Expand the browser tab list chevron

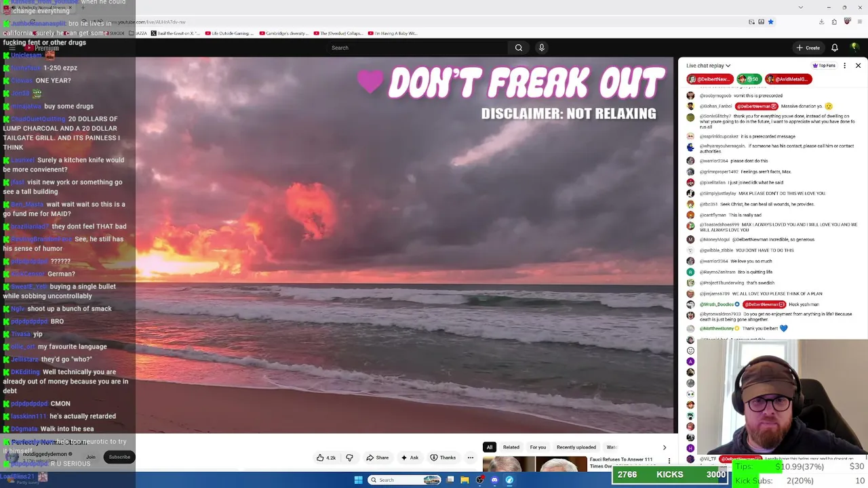(x=801, y=7)
